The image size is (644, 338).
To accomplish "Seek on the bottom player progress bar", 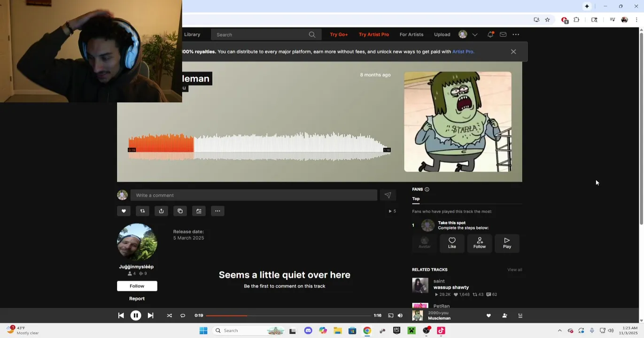I will pyautogui.click(x=287, y=315).
